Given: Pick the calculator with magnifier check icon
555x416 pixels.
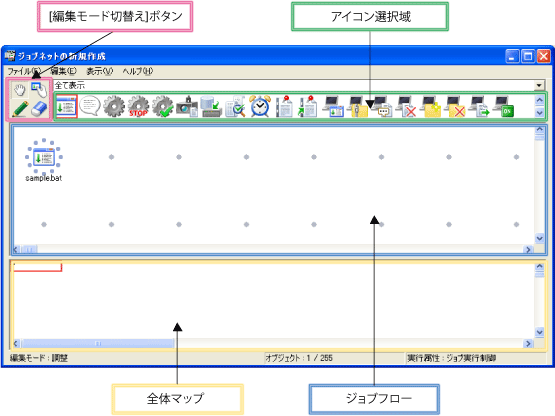Looking at the screenshot, I should [x=235, y=106].
